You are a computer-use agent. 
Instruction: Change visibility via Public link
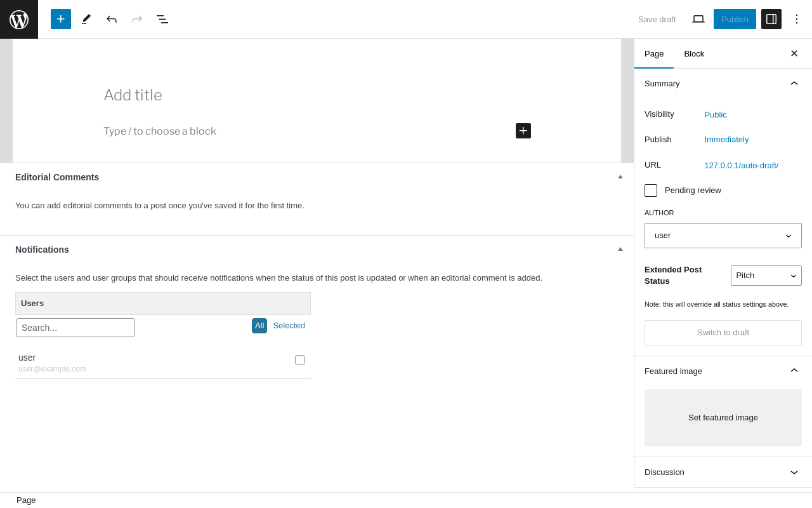pyautogui.click(x=716, y=115)
